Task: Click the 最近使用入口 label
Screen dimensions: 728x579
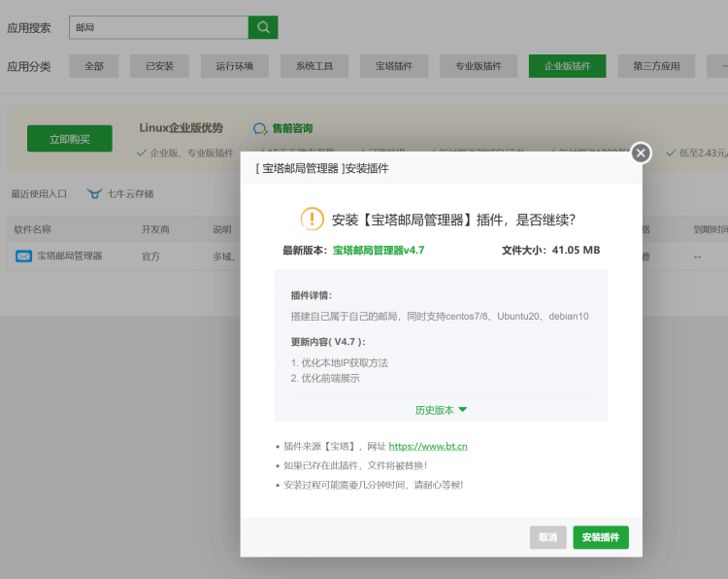Action: pyautogui.click(x=39, y=193)
